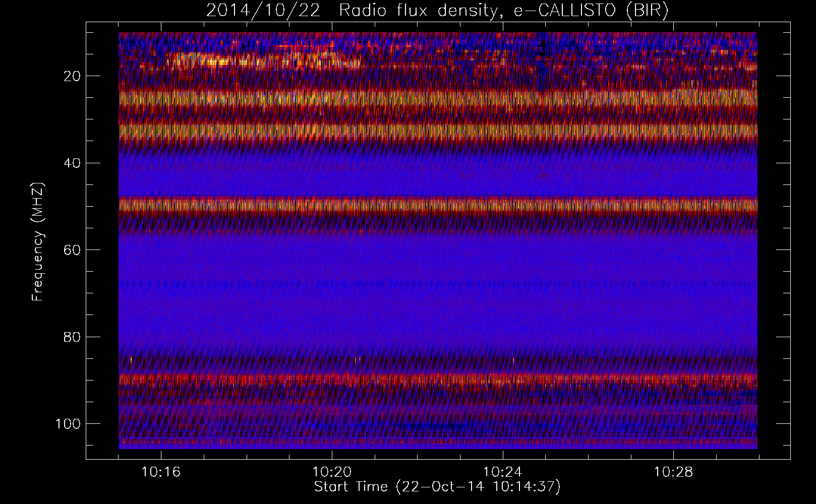Click the '10:24' time tick label
Screen dimensions: 816x504
click(x=502, y=472)
